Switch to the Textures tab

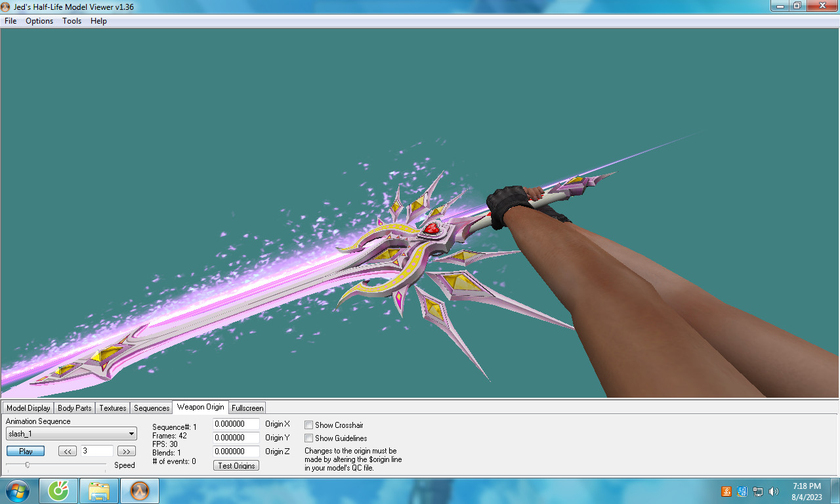click(x=112, y=408)
